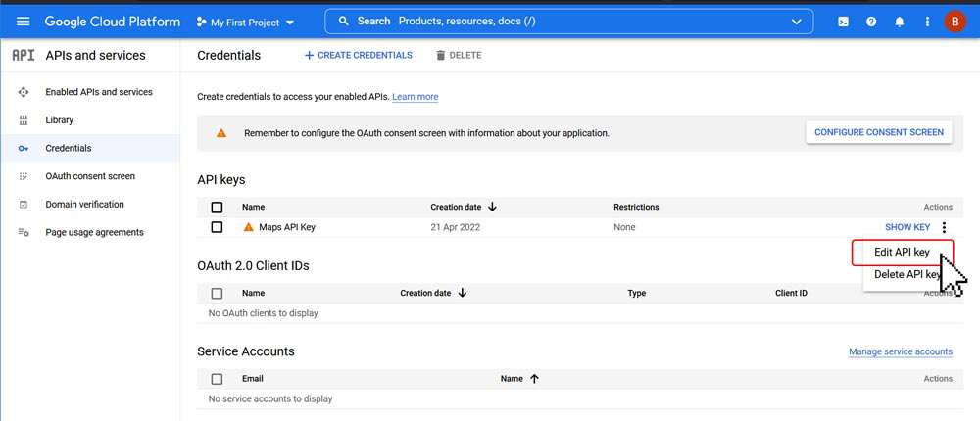Open the Library page
This screenshot has width=980, height=421.
click(60, 119)
